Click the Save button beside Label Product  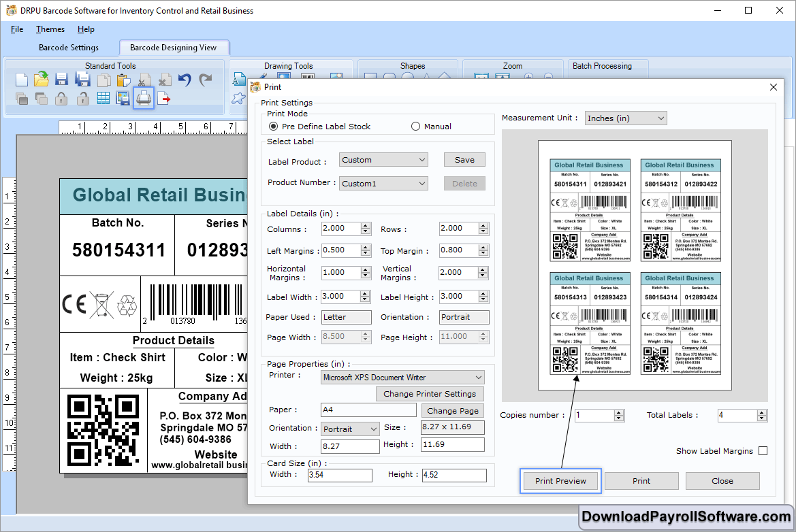pos(464,160)
